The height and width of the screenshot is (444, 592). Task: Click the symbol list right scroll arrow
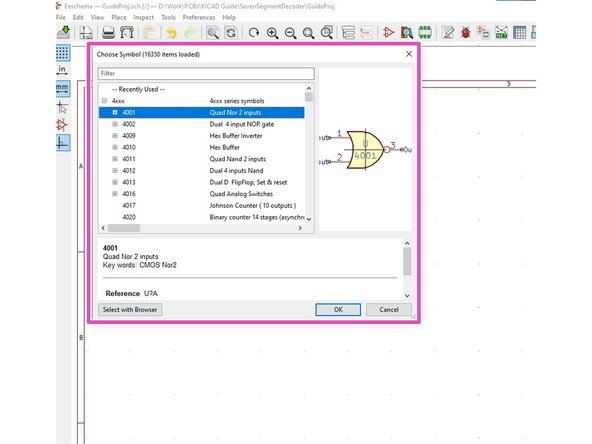(300, 228)
